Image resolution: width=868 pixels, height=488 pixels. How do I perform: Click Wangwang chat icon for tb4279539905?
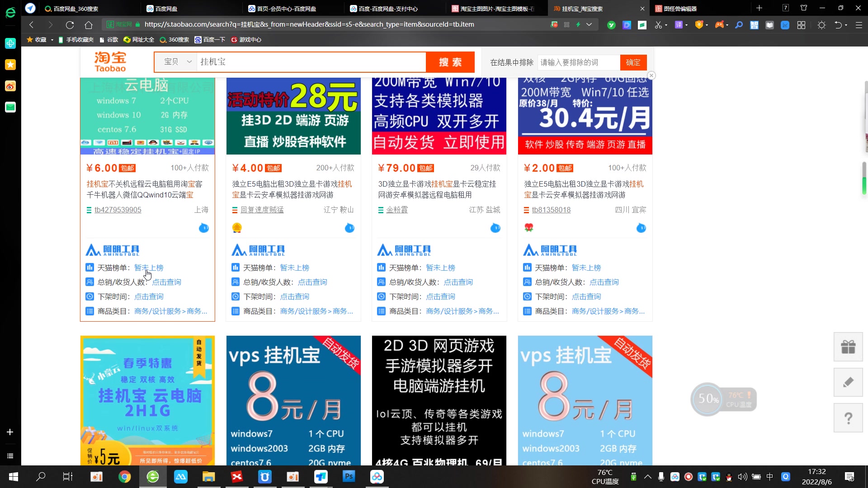click(204, 228)
